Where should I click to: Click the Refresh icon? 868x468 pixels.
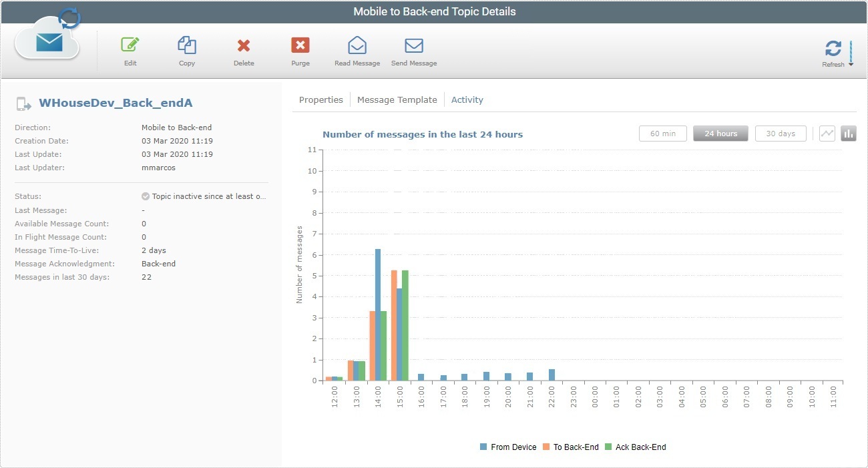[833, 49]
